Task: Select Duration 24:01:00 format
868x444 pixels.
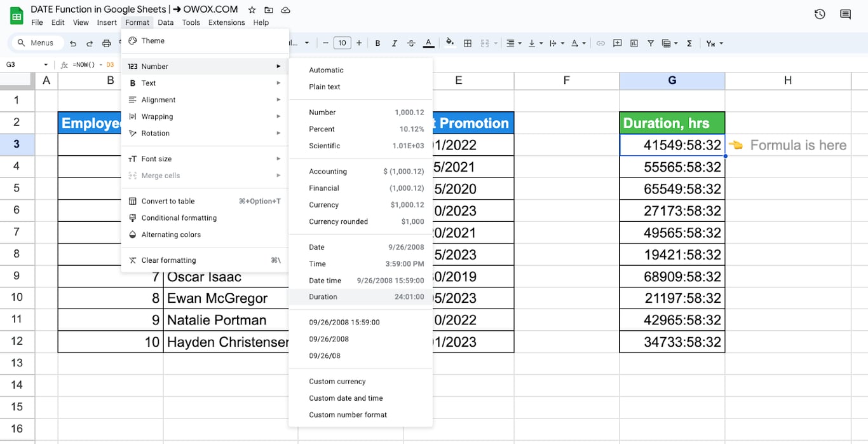Action: (361, 296)
